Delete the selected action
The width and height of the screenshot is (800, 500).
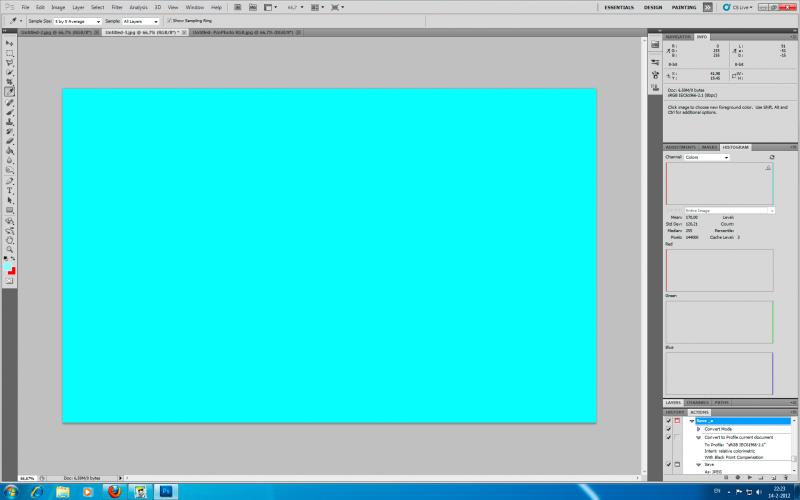786,478
